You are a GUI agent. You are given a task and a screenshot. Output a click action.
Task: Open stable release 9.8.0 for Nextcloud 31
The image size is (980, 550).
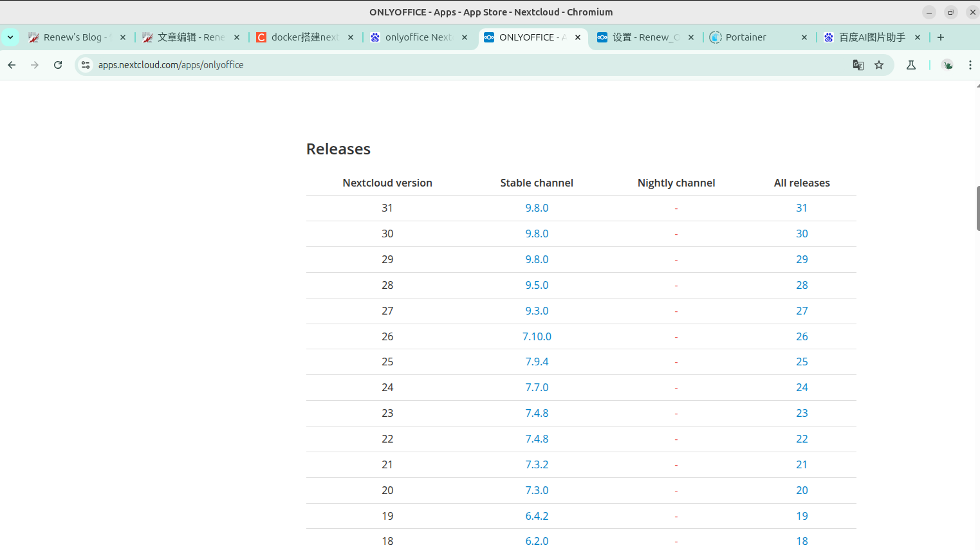(537, 208)
